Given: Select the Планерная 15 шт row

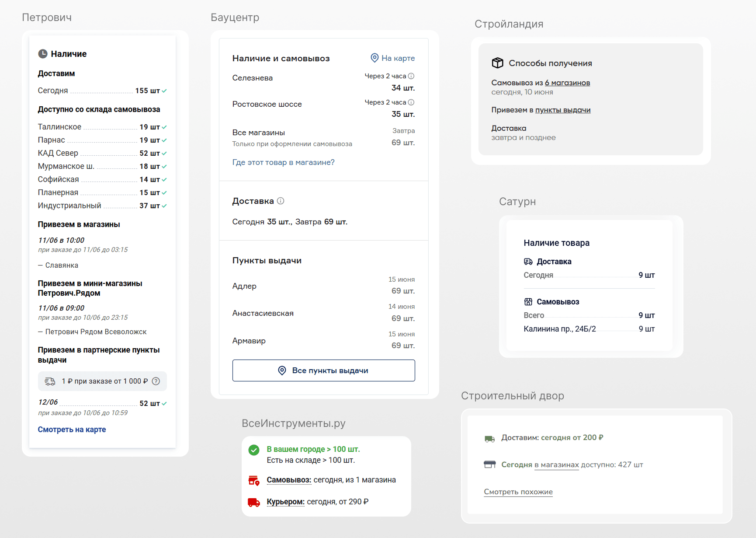Looking at the screenshot, I should 102,192.
